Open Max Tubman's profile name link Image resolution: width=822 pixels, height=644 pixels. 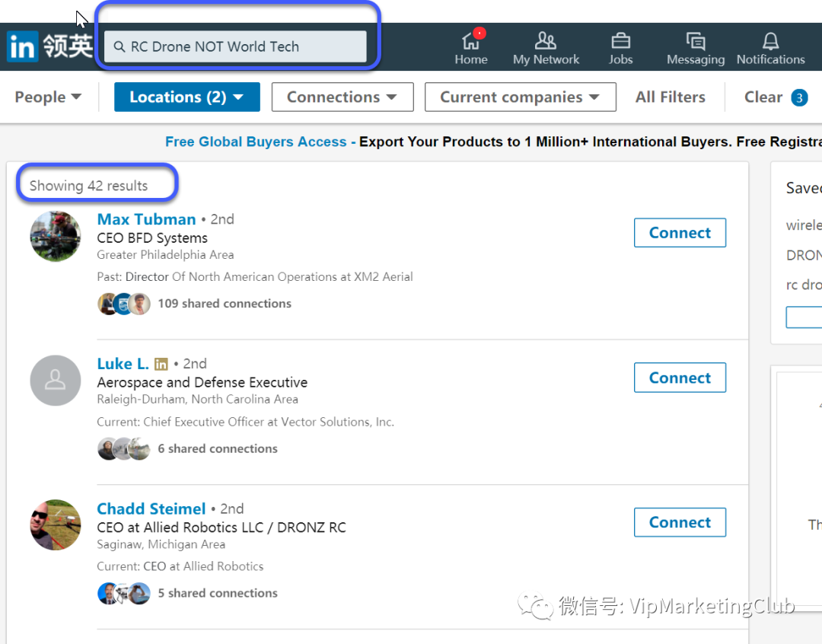click(146, 219)
